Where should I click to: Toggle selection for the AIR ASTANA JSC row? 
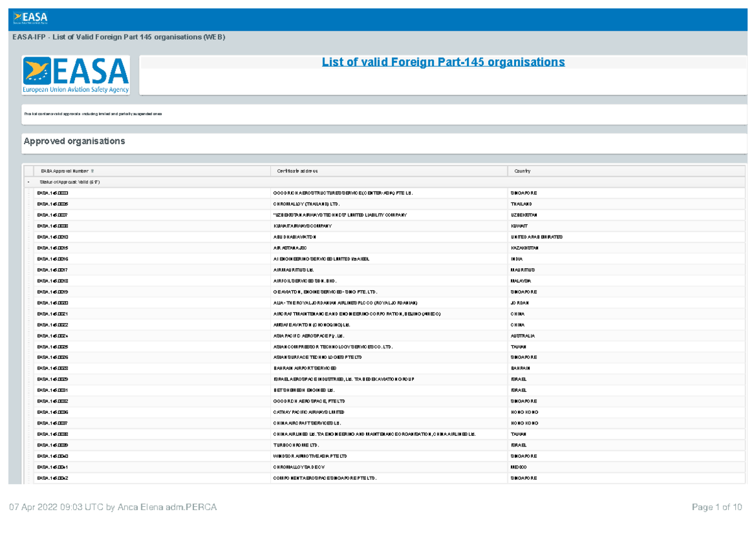point(30,247)
